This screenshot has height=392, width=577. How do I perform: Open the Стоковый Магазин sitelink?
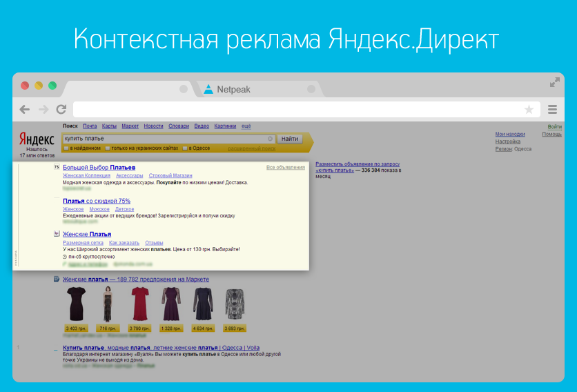point(170,175)
